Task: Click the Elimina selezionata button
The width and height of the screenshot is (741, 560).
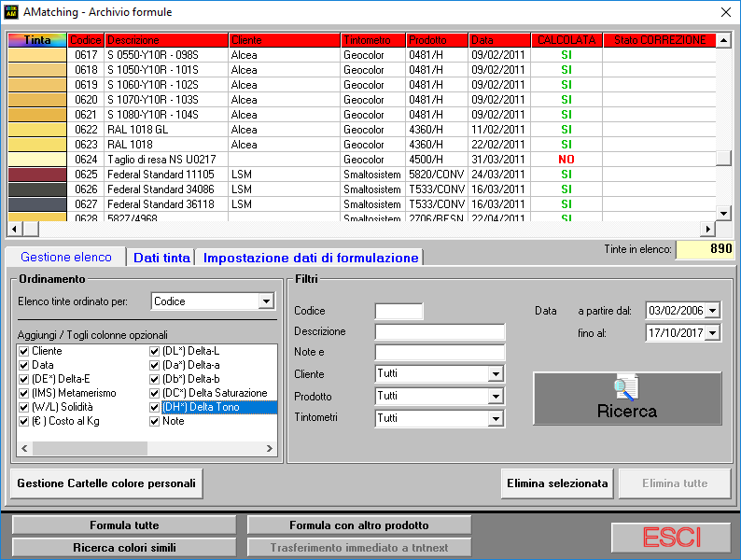Action: [557, 483]
